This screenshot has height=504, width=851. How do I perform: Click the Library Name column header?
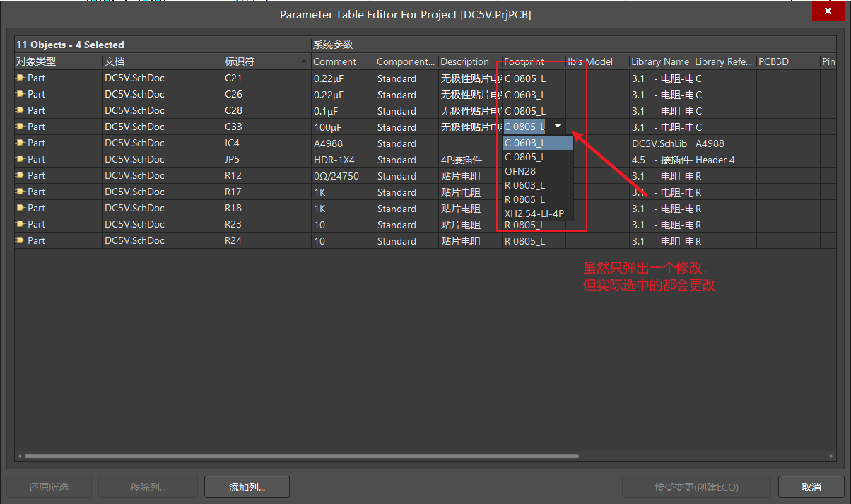[x=661, y=61]
